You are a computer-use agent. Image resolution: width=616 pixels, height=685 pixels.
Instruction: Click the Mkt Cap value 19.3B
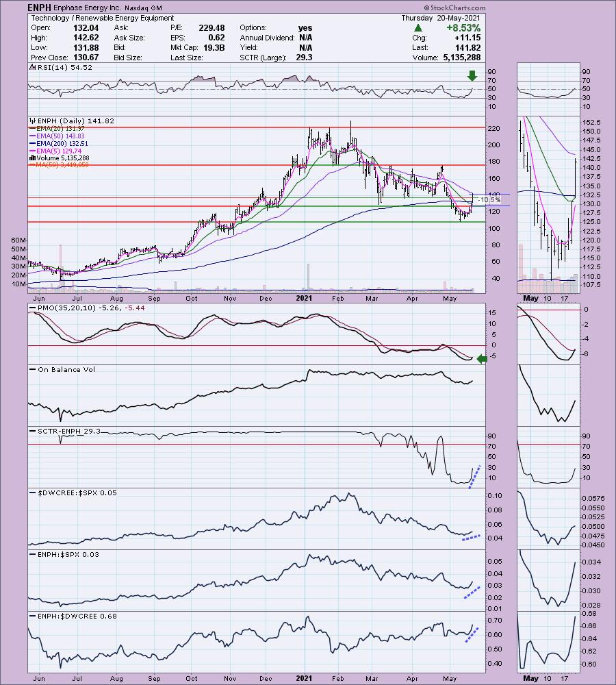(x=214, y=48)
